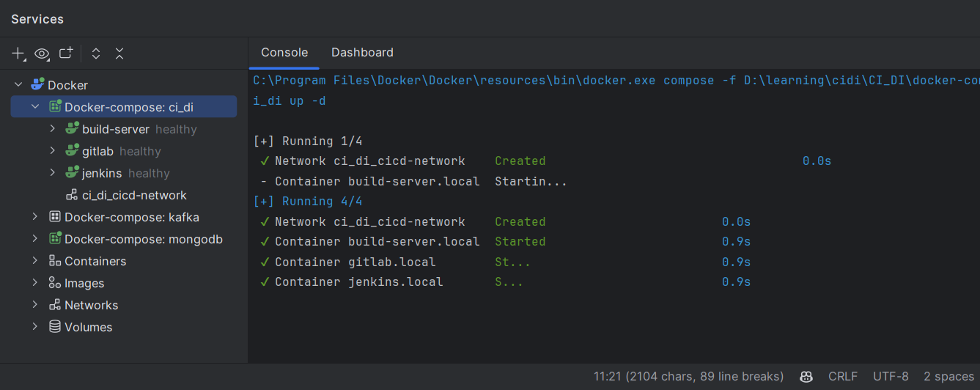Image resolution: width=980 pixels, height=390 pixels.
Task: Select the Images tree item
Action: tap(84, 283)
